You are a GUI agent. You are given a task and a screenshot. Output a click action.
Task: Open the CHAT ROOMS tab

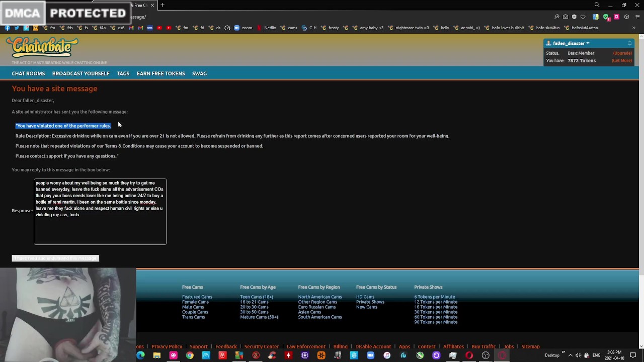(x=28, y=73)
